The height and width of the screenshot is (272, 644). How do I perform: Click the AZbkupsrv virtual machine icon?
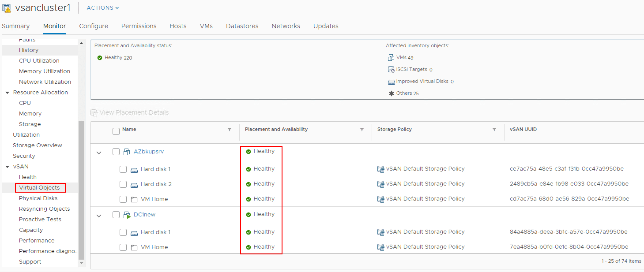(x=127, y=152)
